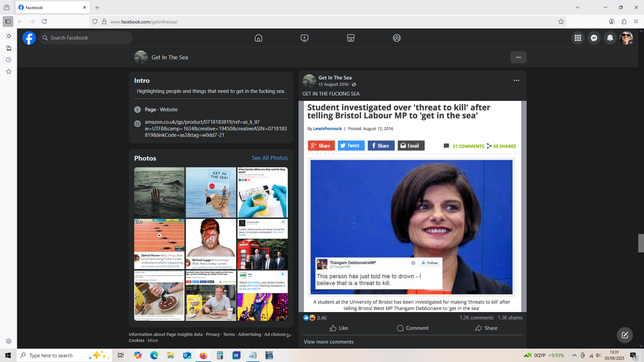644x362 pixels.
Task: Open the Facebook Video tab icon
Action: (305, 38)
